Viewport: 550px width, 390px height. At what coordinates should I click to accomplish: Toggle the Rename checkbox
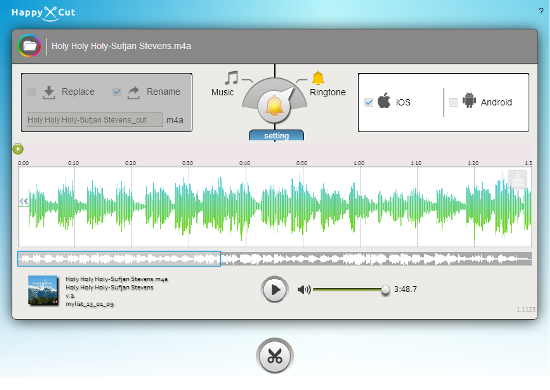pos(116,92)
